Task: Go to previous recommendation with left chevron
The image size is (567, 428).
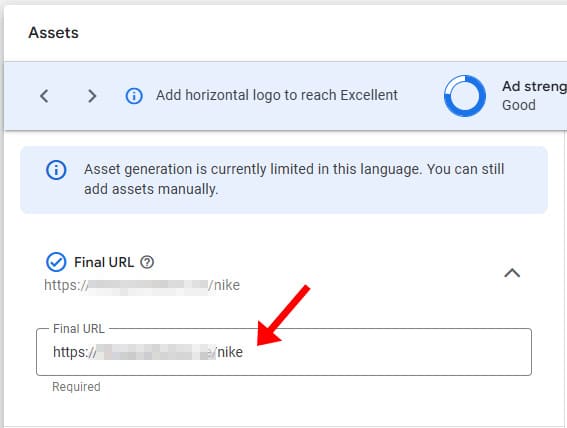Action: pos(44,96)
